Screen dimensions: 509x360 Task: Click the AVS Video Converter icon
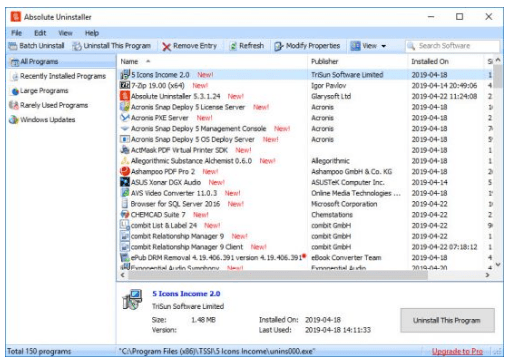125,193
